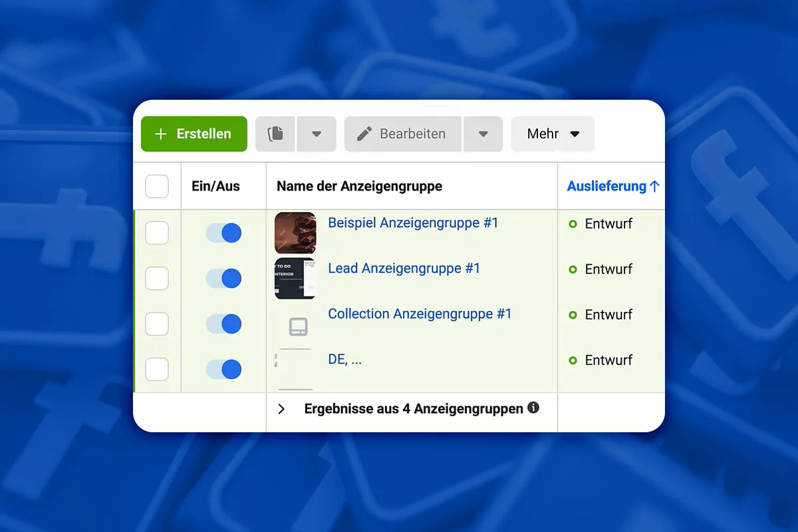Viewport: 798px width, 532px height.
Task: Open the Mehr dropdown menu
Action: coord(552,134)
